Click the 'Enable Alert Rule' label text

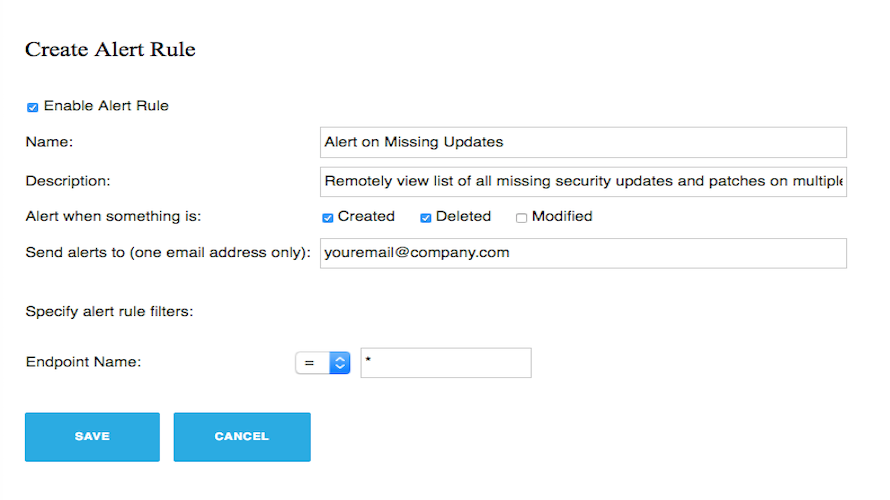[106, 106]
